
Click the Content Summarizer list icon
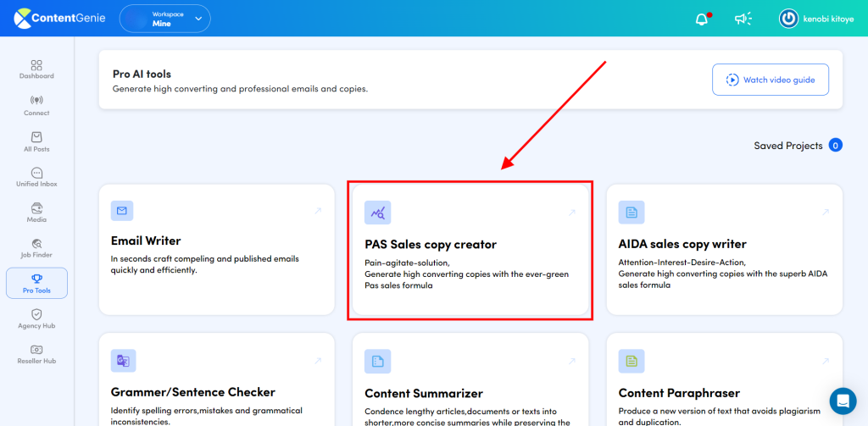[x=377, y=362]
